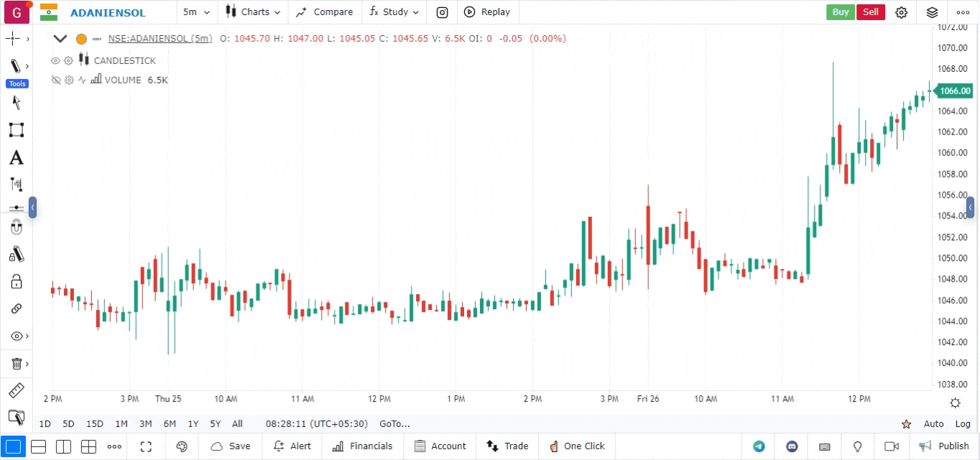
Task: Switch to the 1M time range
Action: pyautogui.click(x=121, y=424)
